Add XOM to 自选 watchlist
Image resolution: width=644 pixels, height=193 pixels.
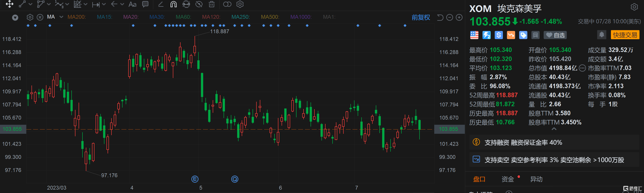pos(555,35)
